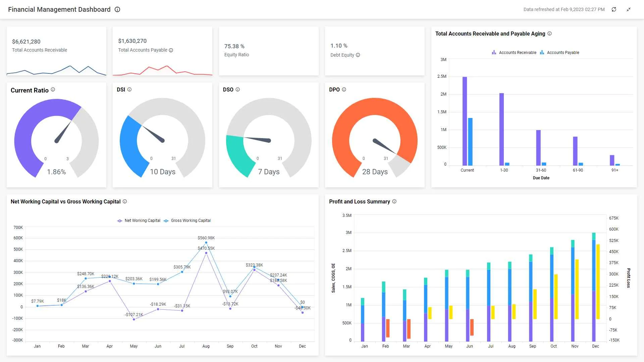Click the $248.70K March data label
The image size is (644, 362).
click(x=86, y=274)
